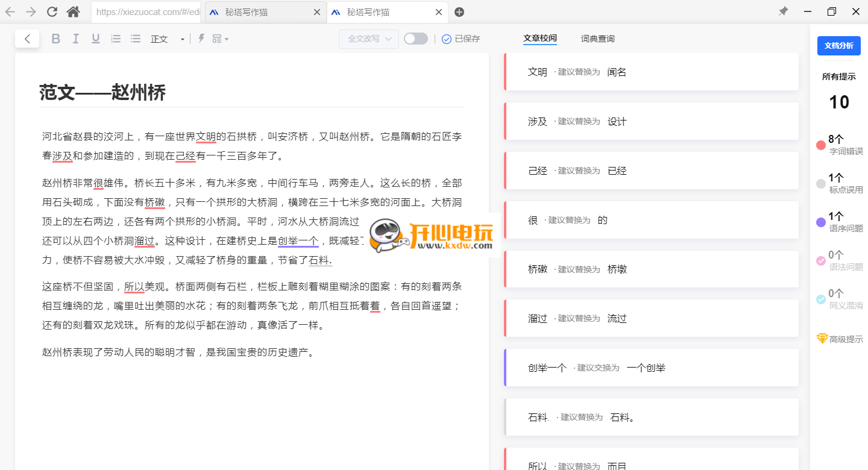This screenshot has width=868, height=470.
Task: Click the blue 文档分析 button
Action: [838, 45]
